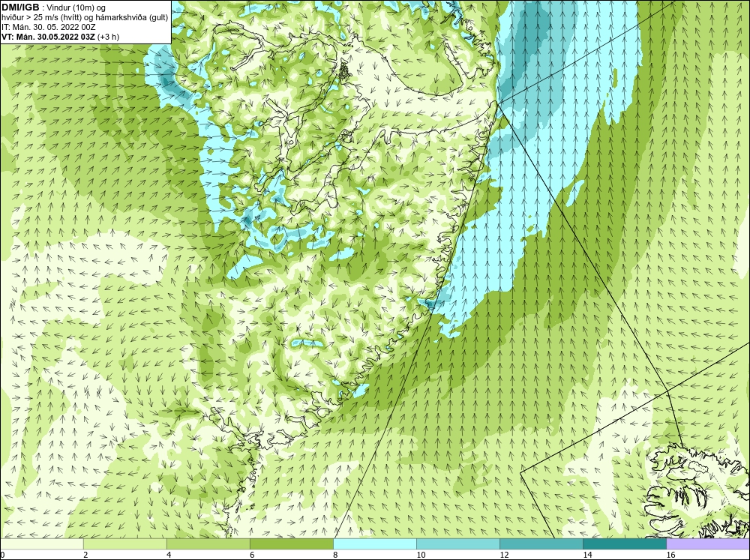The width and height of the screenshot is (750, 560).
Task: Click legend scale label '4'
Action: click(169, 555)
